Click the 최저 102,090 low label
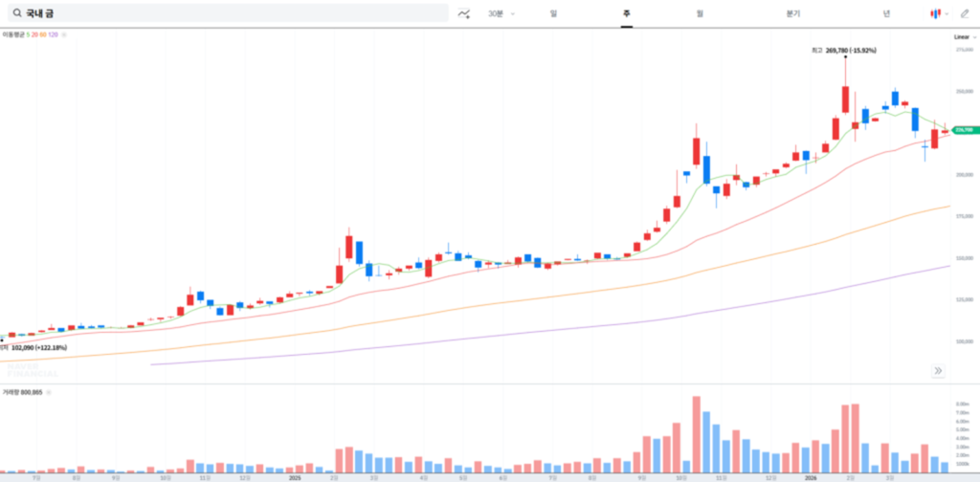This screenshot has height=482, width=980. click(34, 347)
